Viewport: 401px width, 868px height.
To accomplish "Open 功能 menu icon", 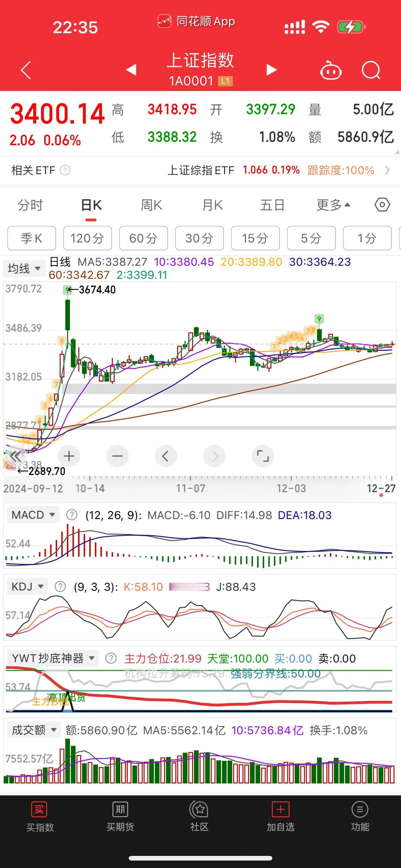I will point(360,816).
